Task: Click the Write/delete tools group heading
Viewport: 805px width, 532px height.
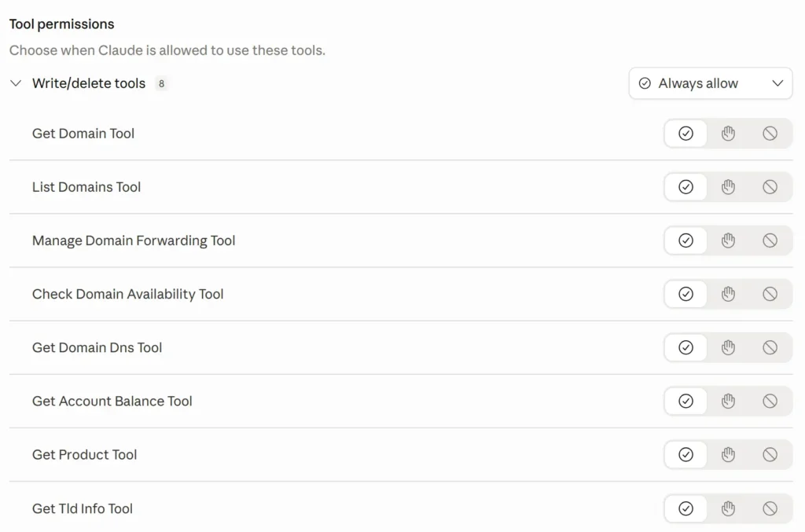Action: 89,83
